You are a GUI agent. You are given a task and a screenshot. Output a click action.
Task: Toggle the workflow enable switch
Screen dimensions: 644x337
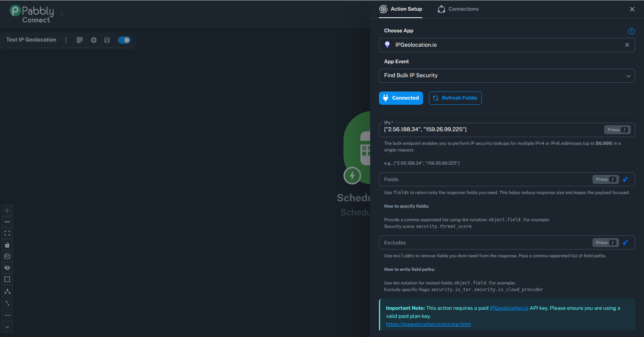coord(124,40)
